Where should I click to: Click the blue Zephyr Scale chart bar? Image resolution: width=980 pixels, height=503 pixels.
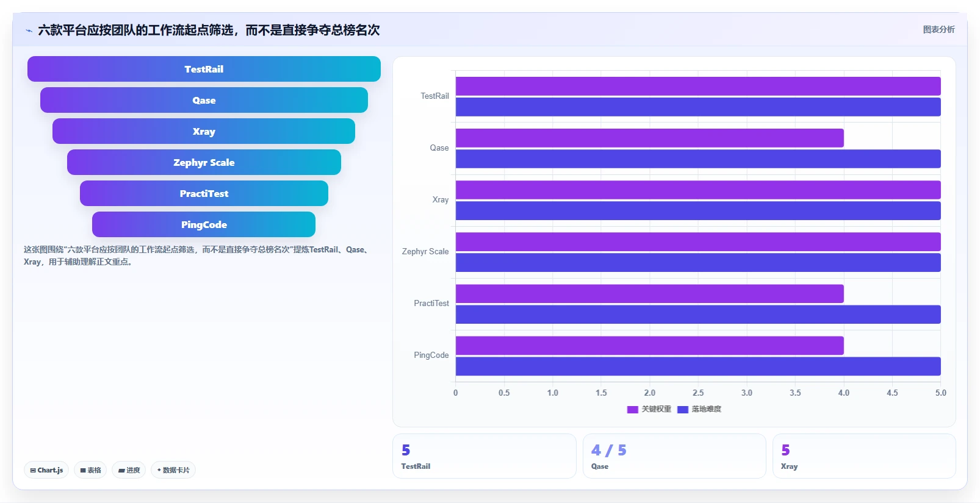[698, 262]
